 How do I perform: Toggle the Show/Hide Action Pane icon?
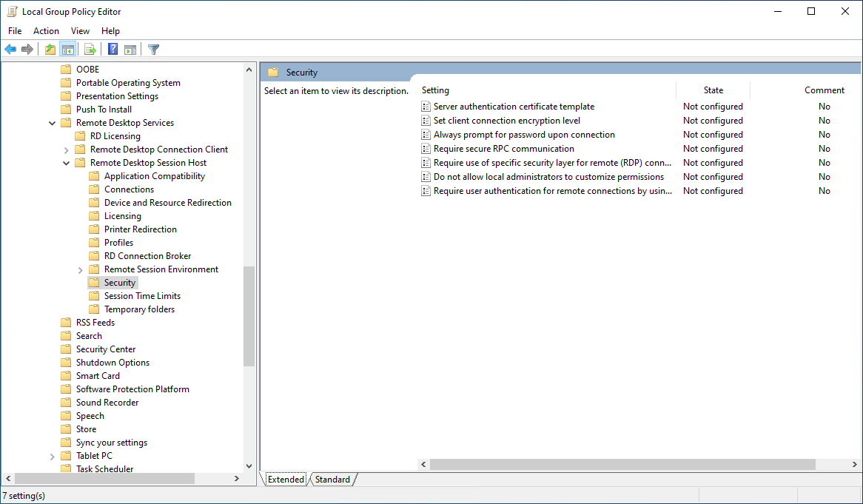tap(130, 49)
